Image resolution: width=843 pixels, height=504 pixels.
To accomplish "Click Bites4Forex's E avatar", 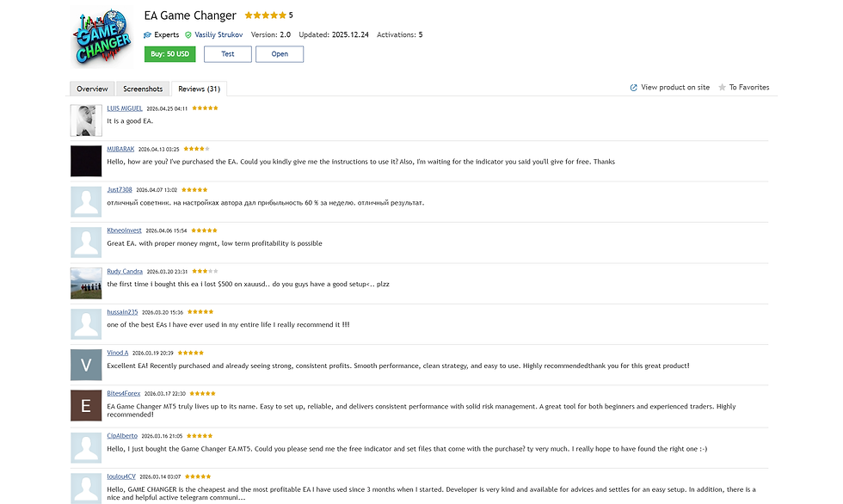I will pos(86,406).
